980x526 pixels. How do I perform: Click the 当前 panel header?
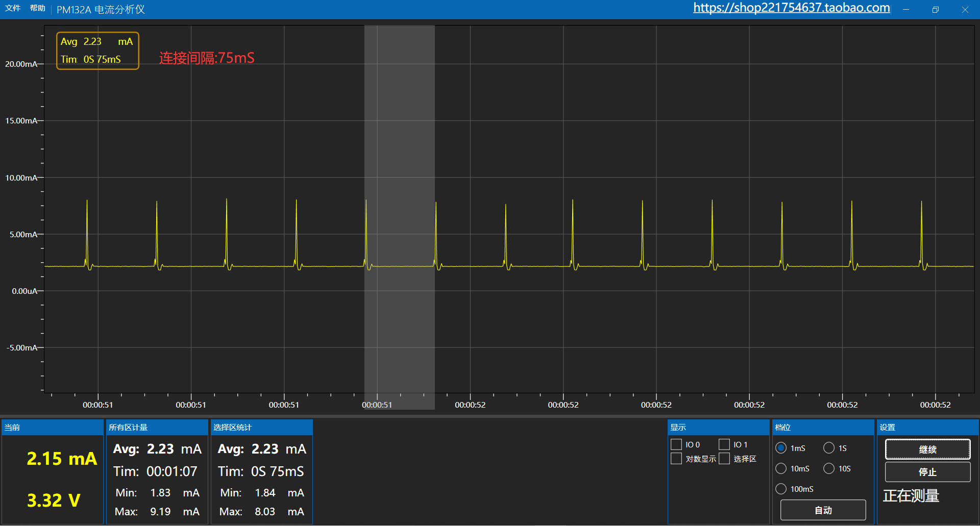(53, 427)
